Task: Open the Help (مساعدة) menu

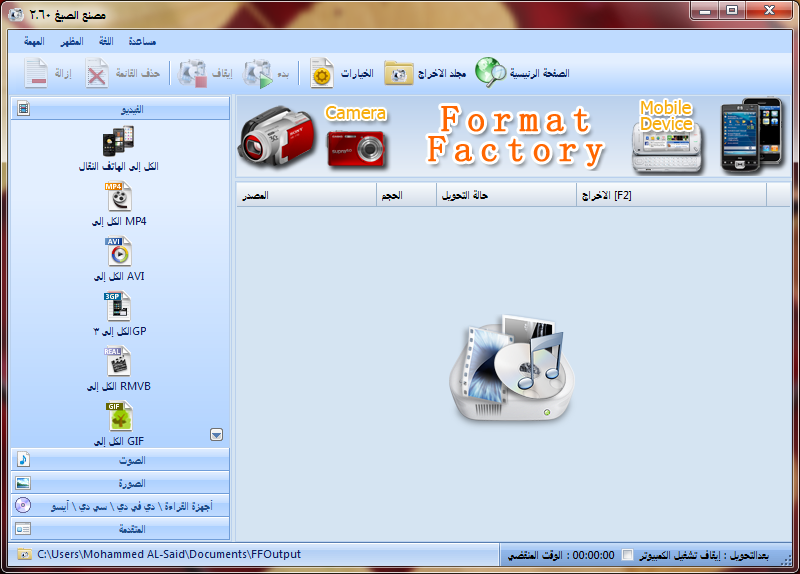Action: click(x=142, y=41)
